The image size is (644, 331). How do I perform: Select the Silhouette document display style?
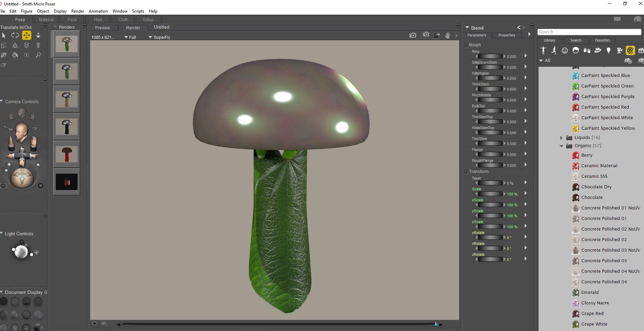coord(4,301)
